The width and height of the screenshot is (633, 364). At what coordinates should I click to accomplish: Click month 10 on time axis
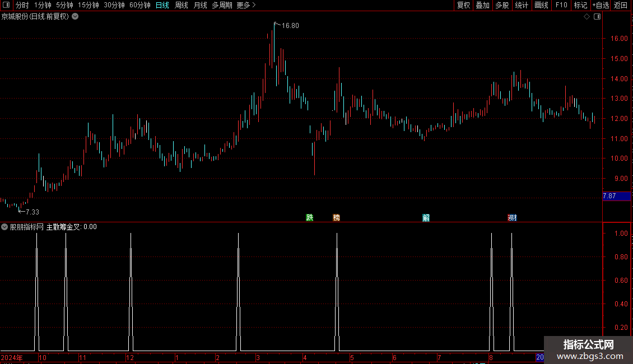[x=43, y=357]
